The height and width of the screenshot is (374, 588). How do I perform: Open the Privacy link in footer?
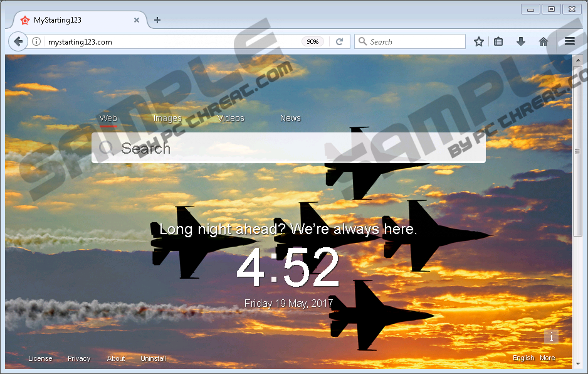pyautogui.click(x=79, y=358)
